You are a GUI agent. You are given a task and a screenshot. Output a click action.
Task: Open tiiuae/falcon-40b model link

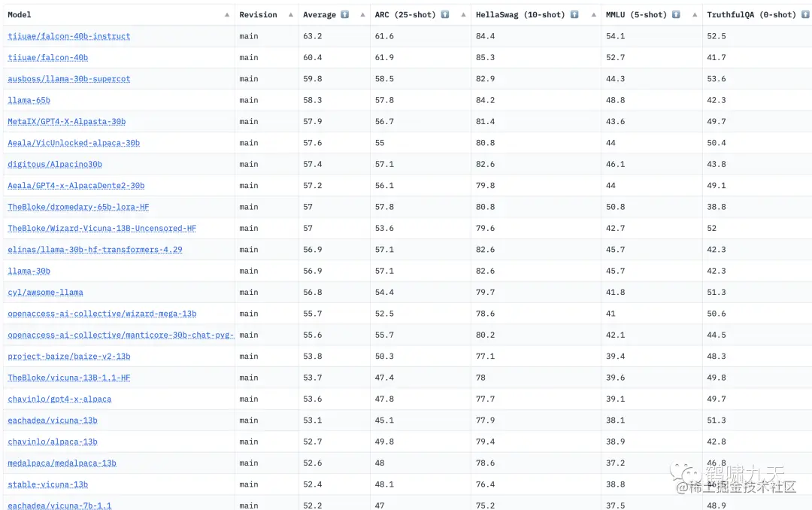pos(47,57)
